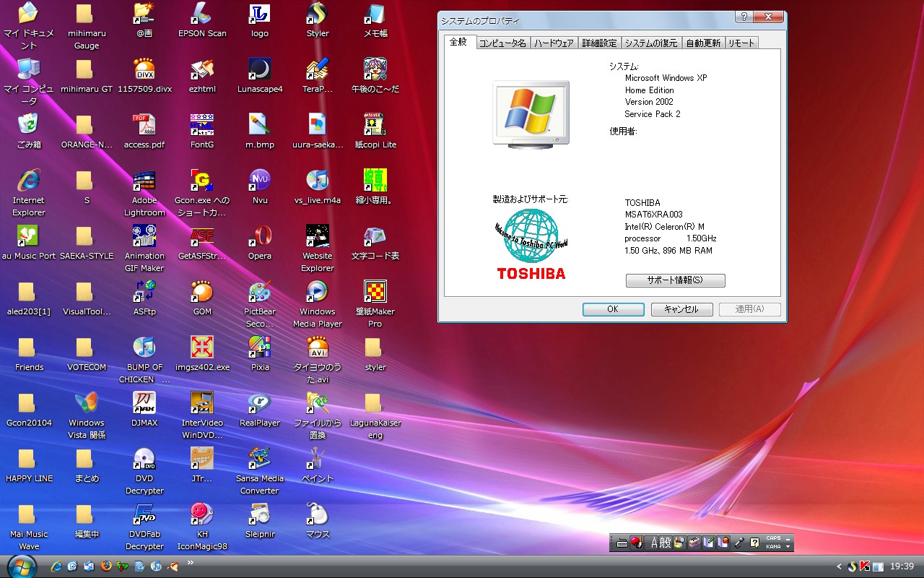
Task: Open the microphone tool on the language bar
Action: coord(739,543)
